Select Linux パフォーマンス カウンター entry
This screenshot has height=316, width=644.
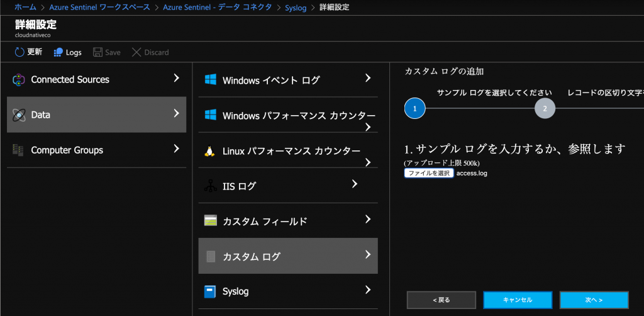[x=288, y=150]
